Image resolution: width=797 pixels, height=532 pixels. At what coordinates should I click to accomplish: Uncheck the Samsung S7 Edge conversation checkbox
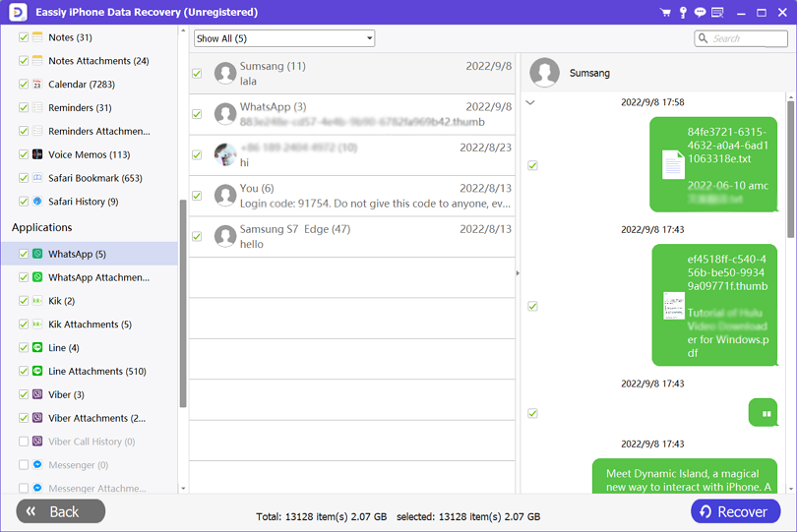[197, 236]
